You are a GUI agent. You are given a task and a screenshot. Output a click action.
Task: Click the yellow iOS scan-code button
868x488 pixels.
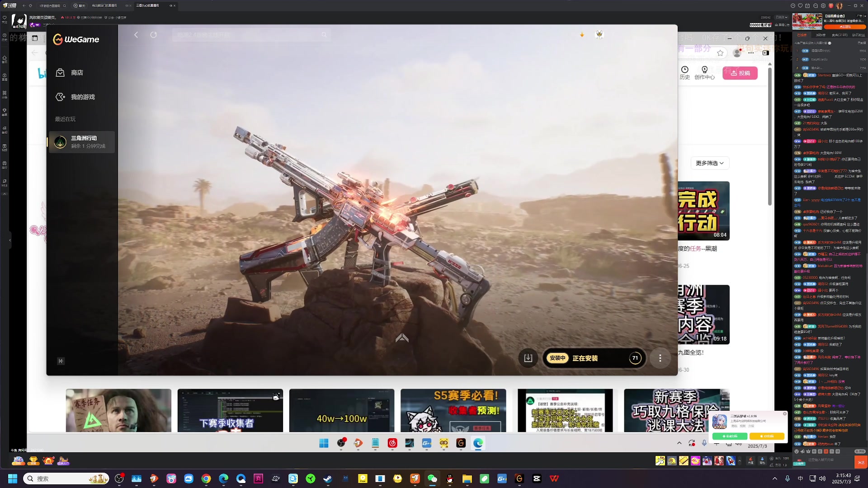point(767,436)
